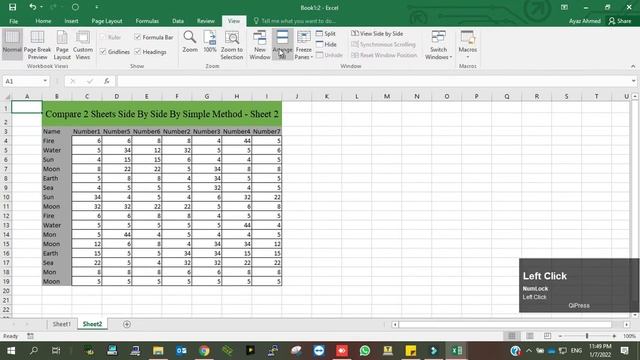Screen dimensions: 640x360
Task: Open Chrome from the taskbar
Action: tap(204, 350)
